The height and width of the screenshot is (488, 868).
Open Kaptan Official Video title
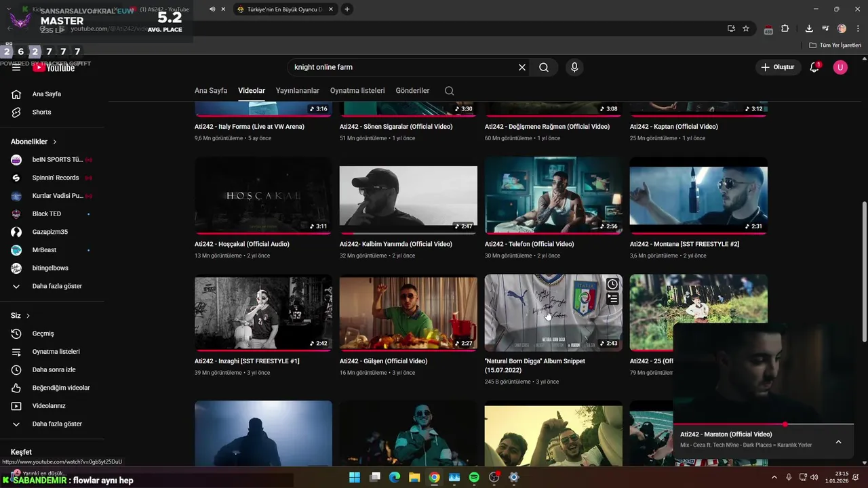673,127
